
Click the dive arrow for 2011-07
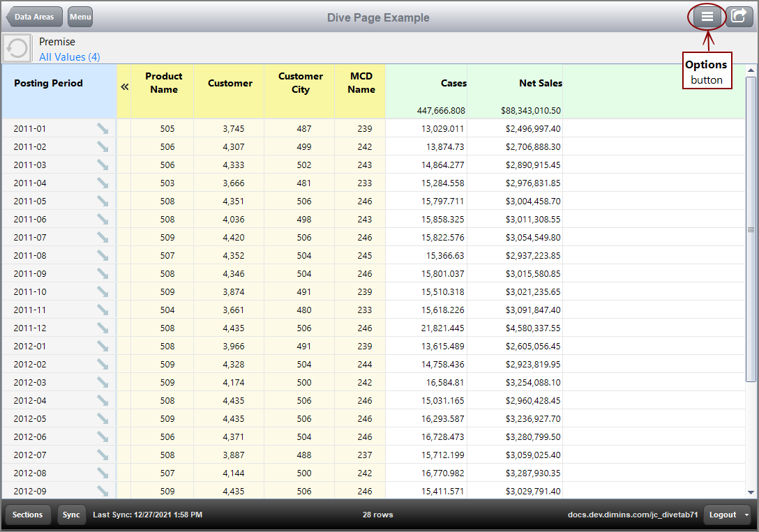tap(103, 238)
